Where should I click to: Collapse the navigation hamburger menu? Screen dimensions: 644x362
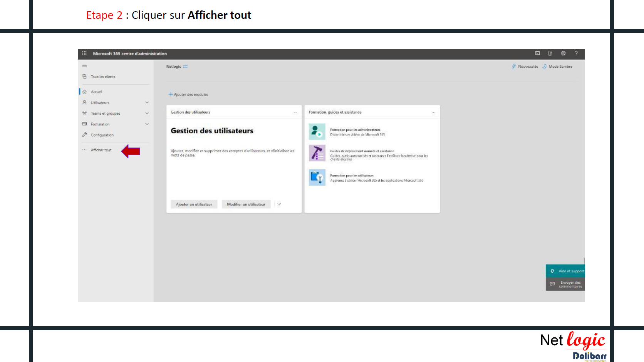(84, 66)
